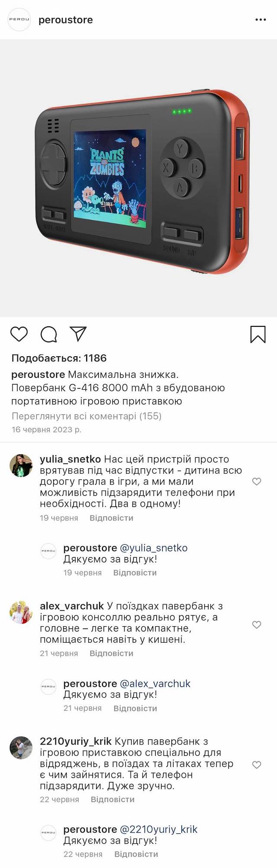Open yulia_snetko's profile picture
Screen dimensions: 277x868
21,465
